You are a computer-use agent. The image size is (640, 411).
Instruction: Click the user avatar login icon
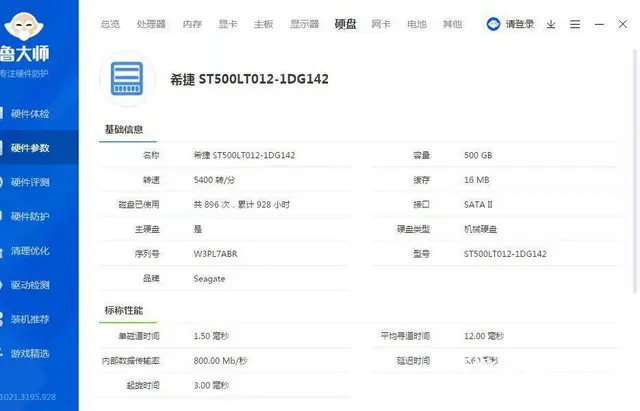coord(493,24)
